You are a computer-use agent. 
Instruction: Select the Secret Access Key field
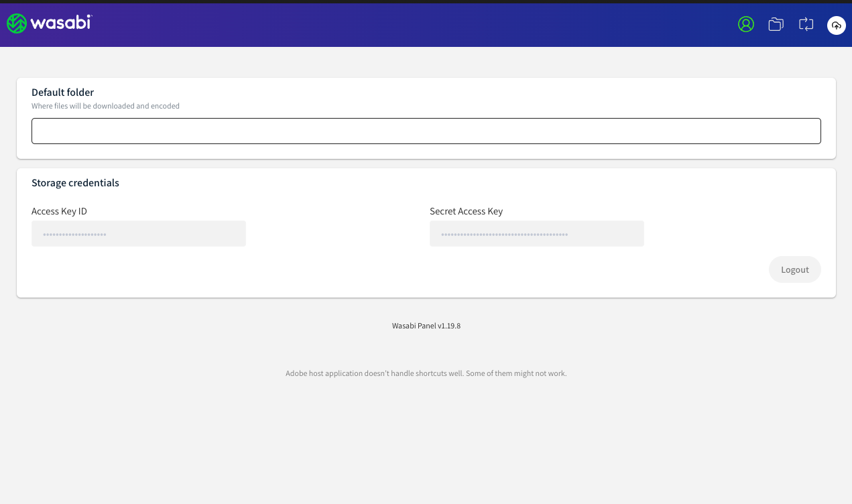(x=536, y=233)
